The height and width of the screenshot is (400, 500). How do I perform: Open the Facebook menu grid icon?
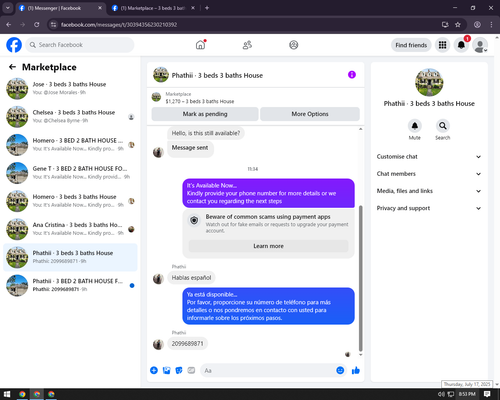pos(442,45)
